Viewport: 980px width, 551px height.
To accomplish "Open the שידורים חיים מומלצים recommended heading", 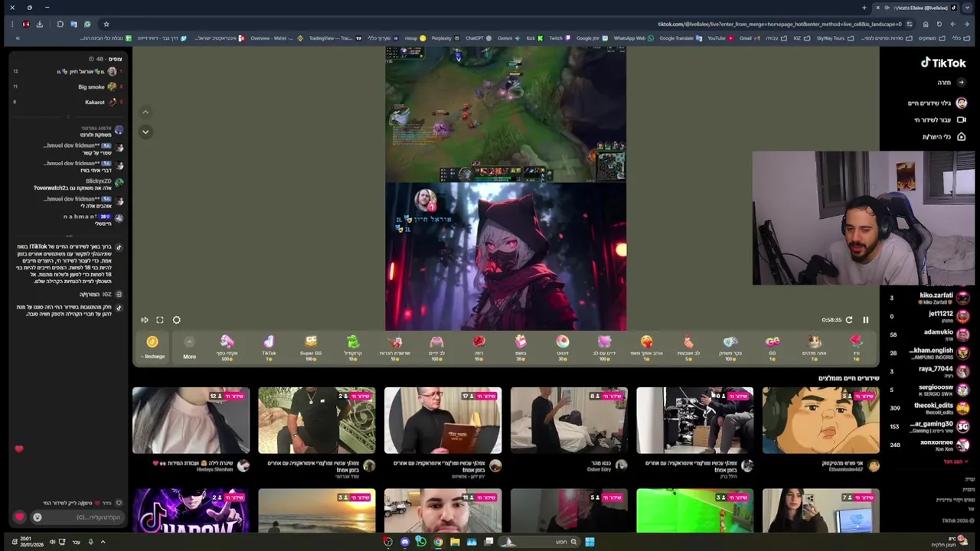I will point(848,378).
